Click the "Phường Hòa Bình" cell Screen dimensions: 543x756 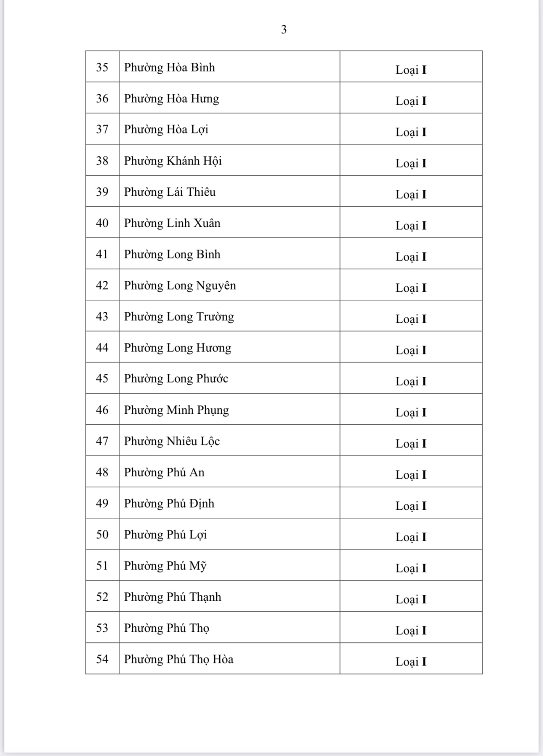(169, 67)
